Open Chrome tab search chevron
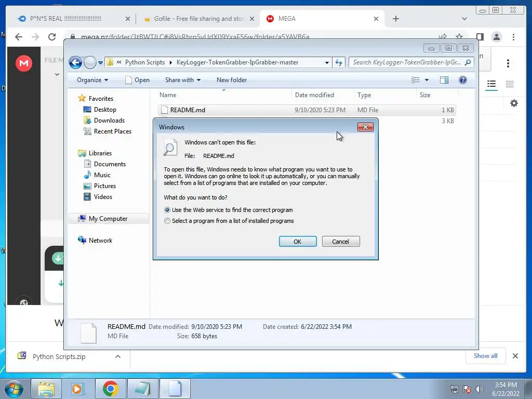Image resolution: width=532 pixels, height=399 pixels. [x=464, y=19]
